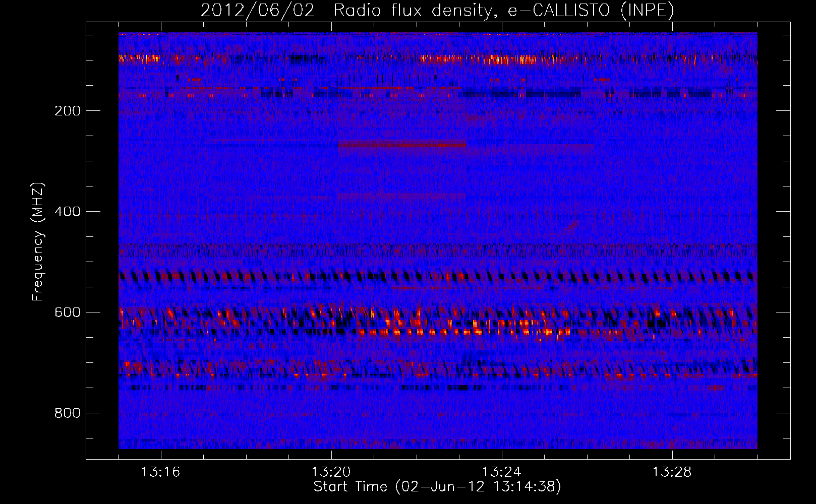Click the Start Time axis caption

[x=437, y=487]
